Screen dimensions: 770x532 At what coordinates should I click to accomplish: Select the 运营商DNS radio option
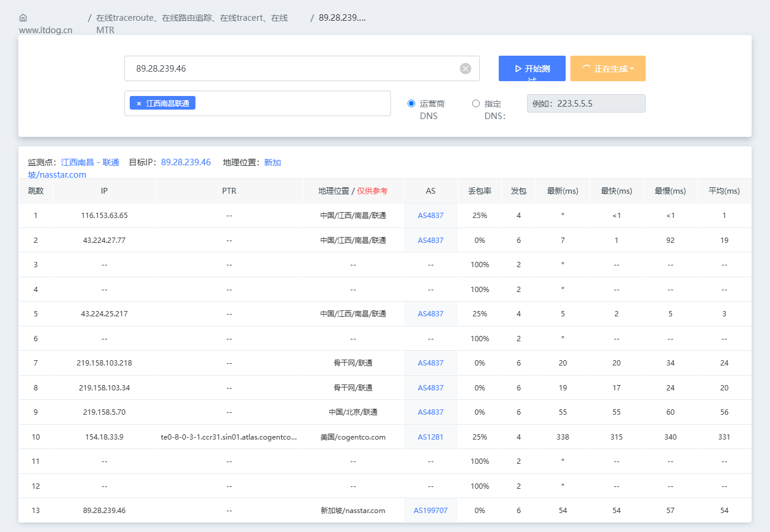click(412, 104)
